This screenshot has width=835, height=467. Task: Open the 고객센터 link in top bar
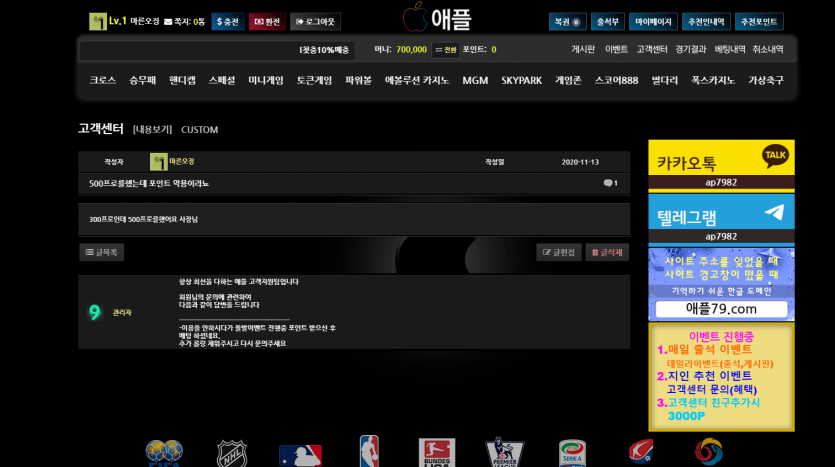652,49
